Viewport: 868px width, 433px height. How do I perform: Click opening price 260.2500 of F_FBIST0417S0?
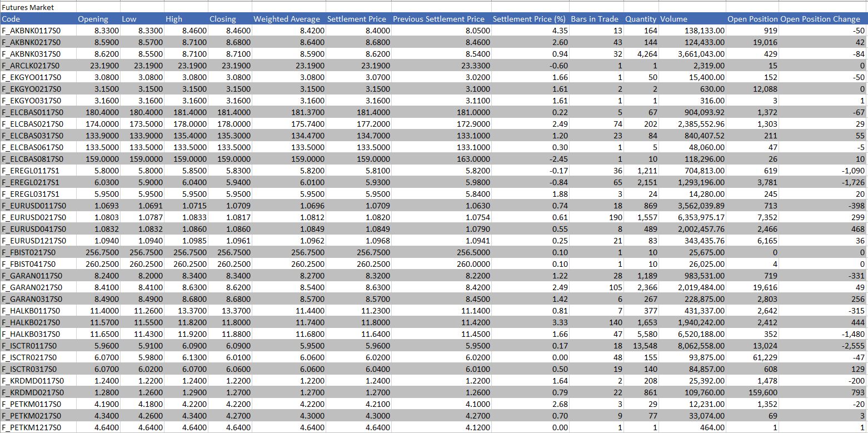pos(98,264)
